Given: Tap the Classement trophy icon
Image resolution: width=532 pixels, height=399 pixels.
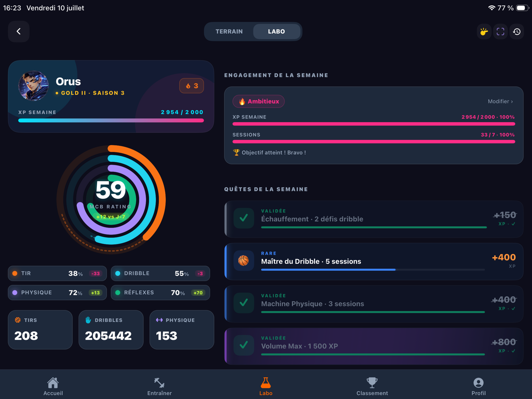Looking at the screenshot, I should point(372,383).
